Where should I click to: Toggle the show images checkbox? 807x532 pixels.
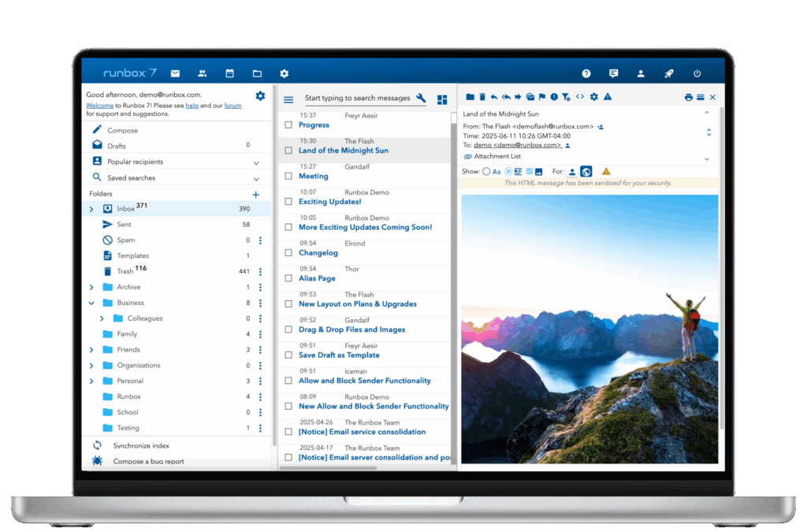tap(529, 171)
